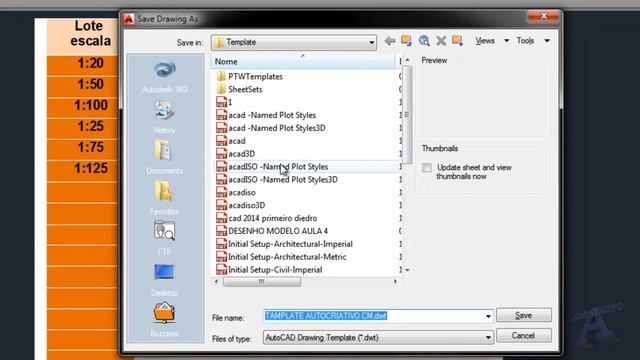The width and height of the screenshot is (640, 360).
Task: Click the Lote escala table header
Action: [90, 33]
